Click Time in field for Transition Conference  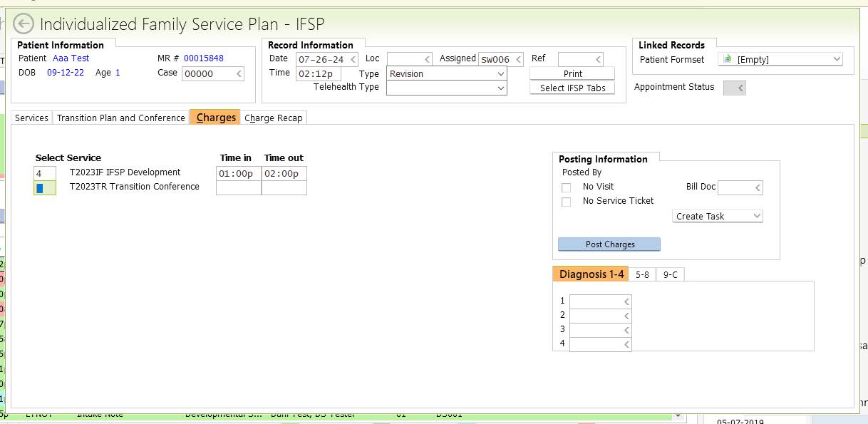[x=238, y=187]
